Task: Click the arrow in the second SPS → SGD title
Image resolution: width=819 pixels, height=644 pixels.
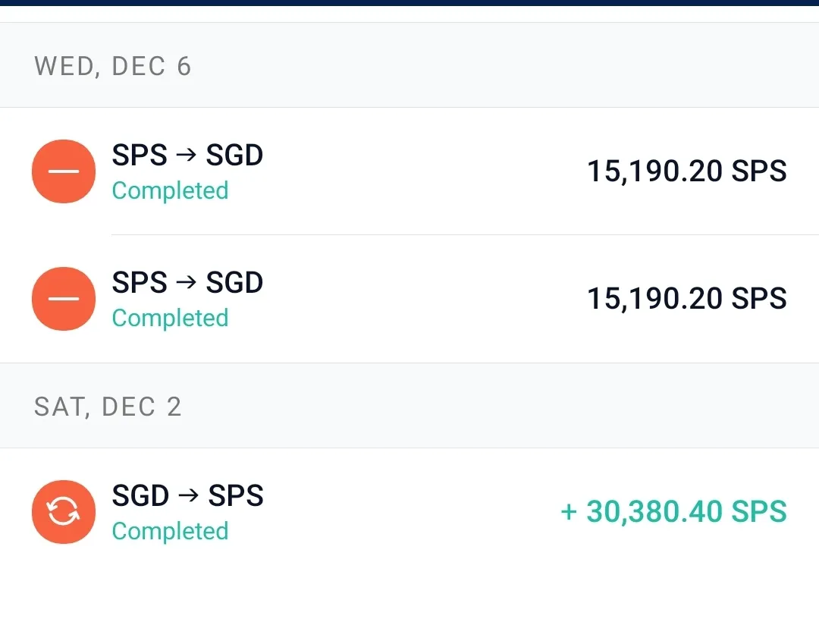Action: 187,283
